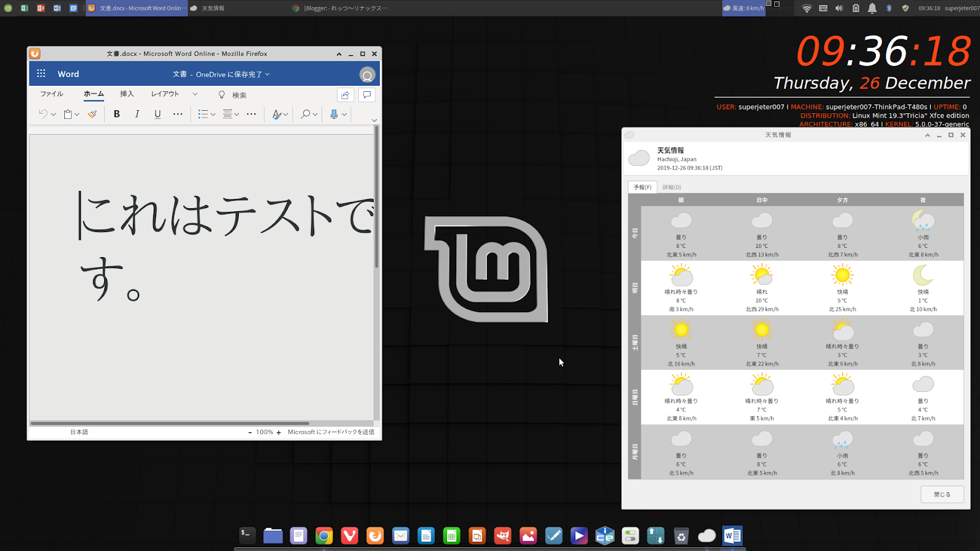Image resolution: width=980 pixels, height=551 pixels.
Task: Launch GIMP from the dock
Action: coord(503,536)
